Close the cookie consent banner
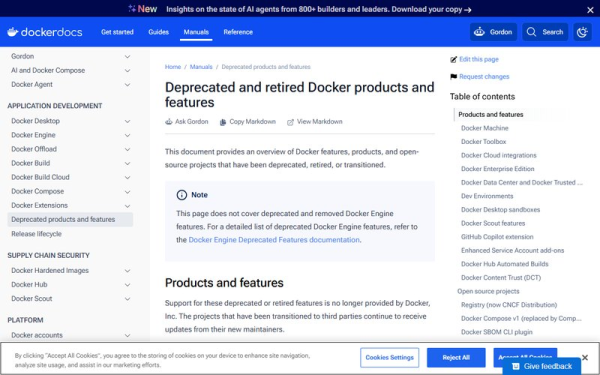The image size is (600, 375). (585, 357)
